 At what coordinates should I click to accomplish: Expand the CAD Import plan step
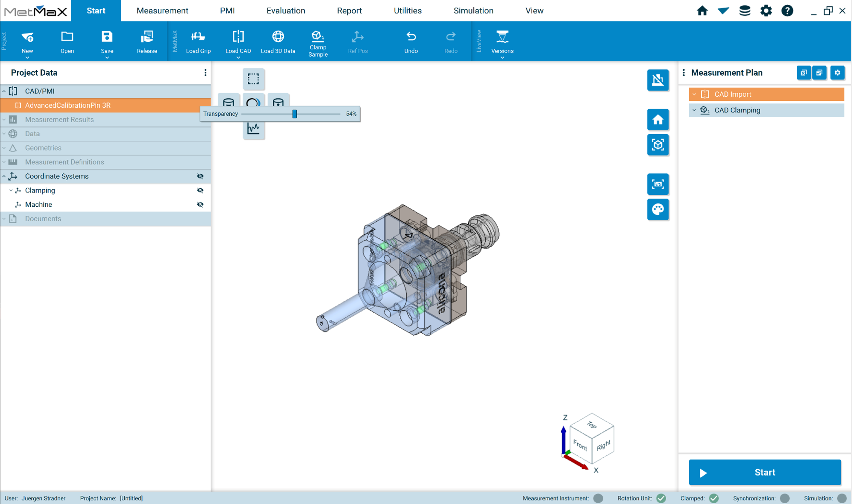tap(694, 94)
